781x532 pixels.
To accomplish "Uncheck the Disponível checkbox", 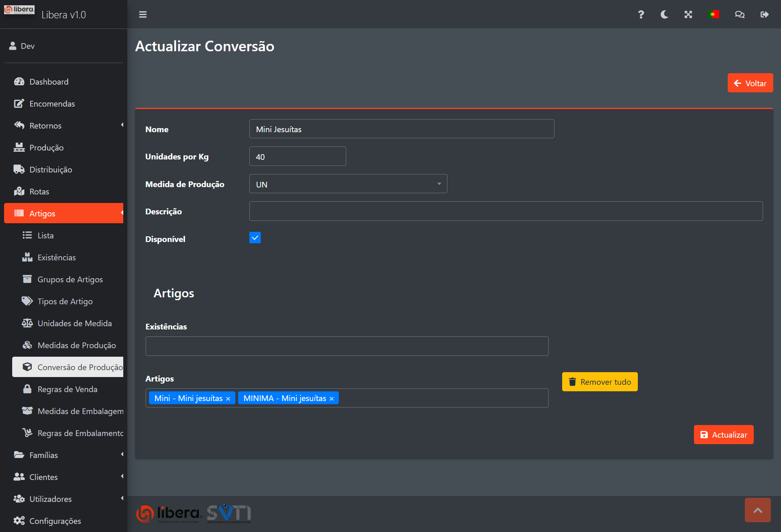I will (x=255, y=238).
